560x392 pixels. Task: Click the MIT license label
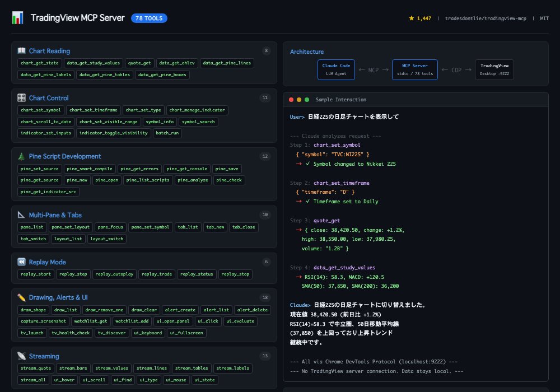coord(544,18)
